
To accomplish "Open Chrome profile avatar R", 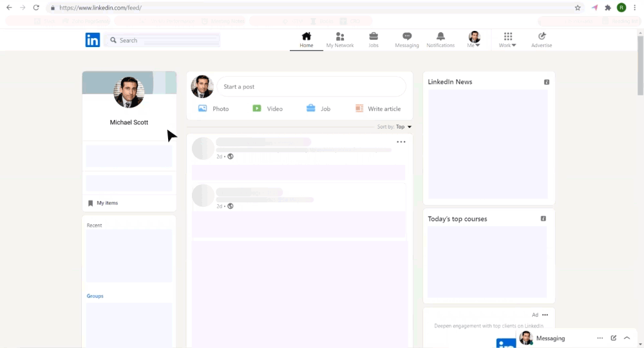I will [621, 7].
